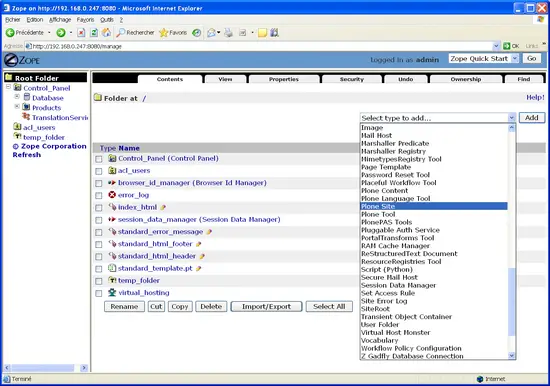Select Plone Site in the type list
Viewport: 550px width, 386px height.
click(434, 206)
